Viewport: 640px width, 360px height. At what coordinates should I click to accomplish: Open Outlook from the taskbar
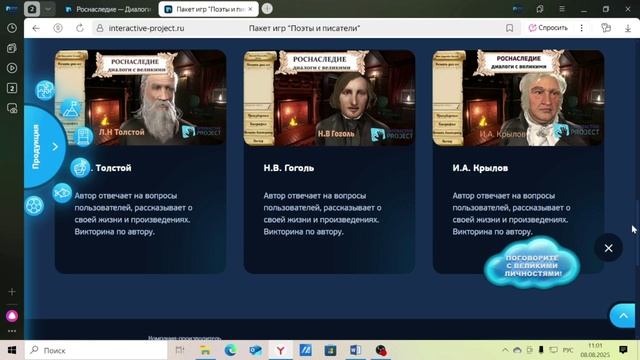tap(256, 350)
